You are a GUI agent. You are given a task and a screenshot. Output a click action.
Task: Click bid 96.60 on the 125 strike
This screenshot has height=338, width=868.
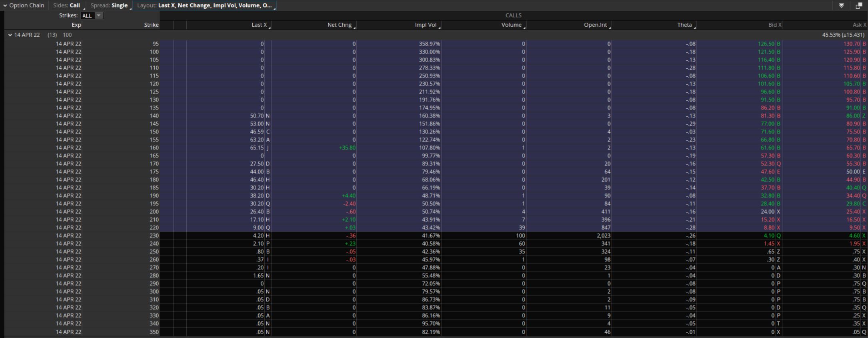point(767,92)
